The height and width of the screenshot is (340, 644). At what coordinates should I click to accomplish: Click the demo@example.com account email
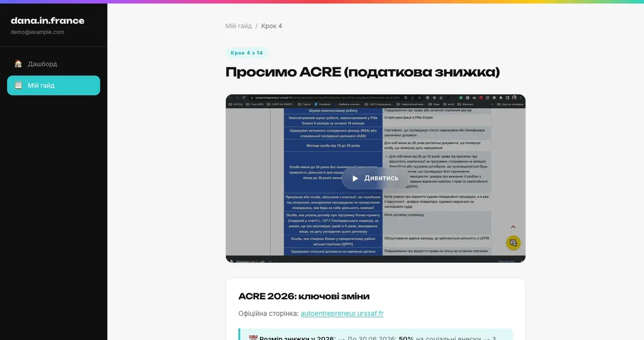click(x=37, y=32)
